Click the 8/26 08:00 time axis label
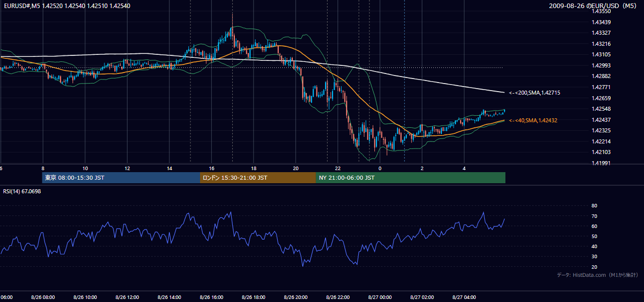 (x=43, y=297)
